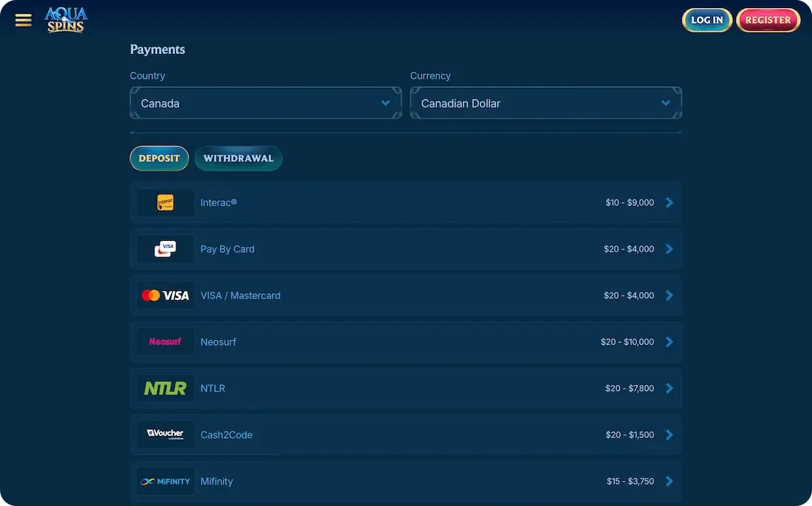Select the Interac® payment name
This screenshot has width=812, height=506.
[219, 202]
